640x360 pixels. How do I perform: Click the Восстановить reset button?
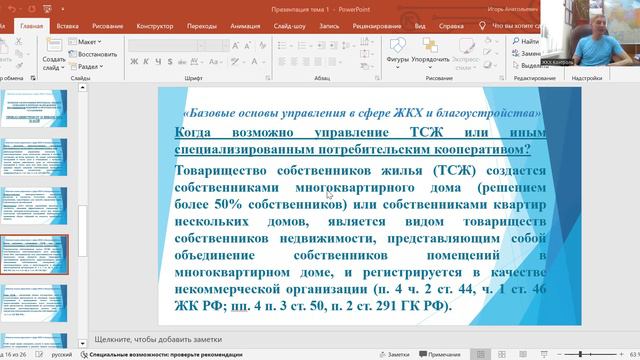coord(93,54)
